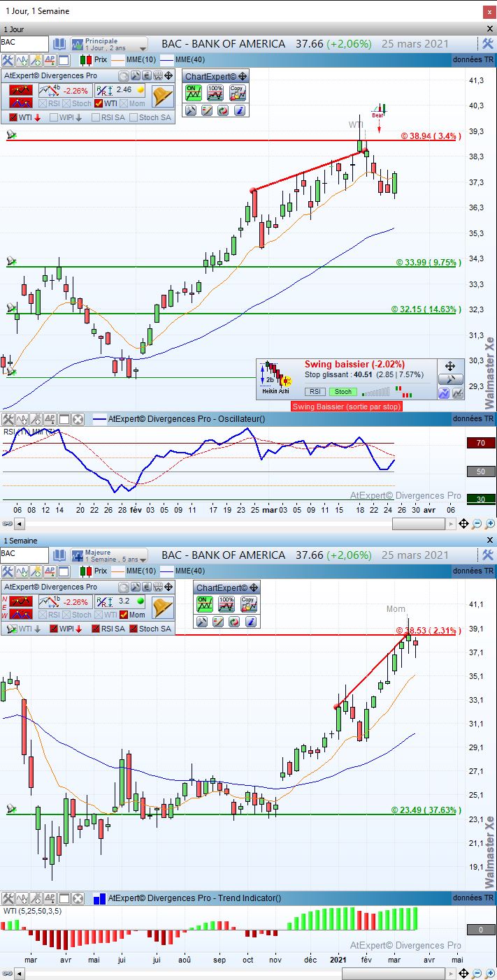
Task: Click the 100% zoom icon in the daily ChartExpert panel
Action: coord(215,93)
